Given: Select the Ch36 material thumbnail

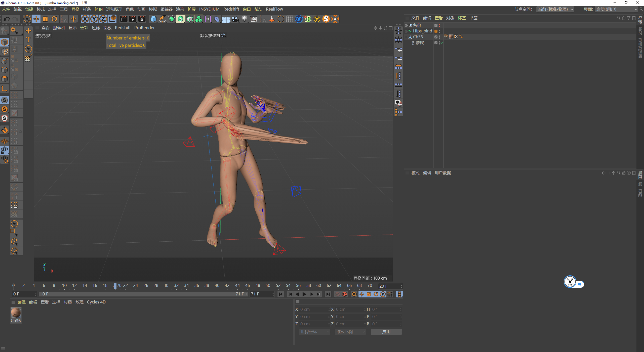Looking at the screenshot, I should tap(16, 313).
